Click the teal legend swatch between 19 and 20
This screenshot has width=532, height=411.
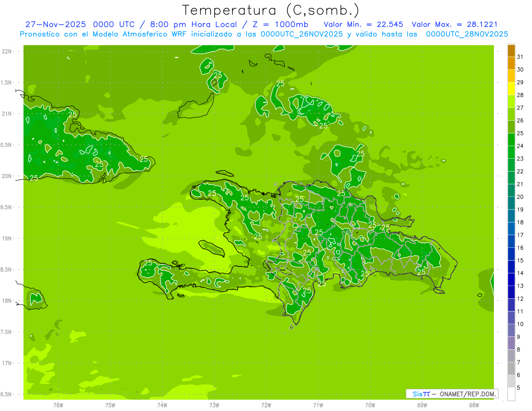point(511,203)
